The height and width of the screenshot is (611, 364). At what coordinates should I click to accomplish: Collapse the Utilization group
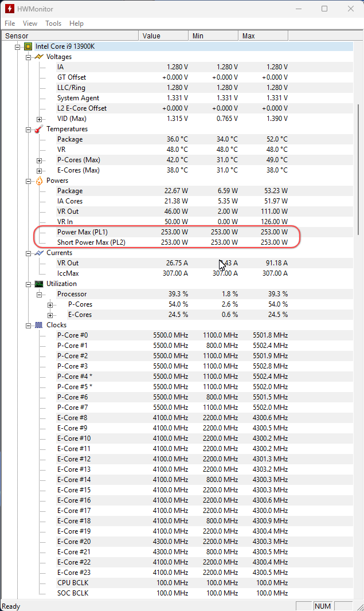(29, 284)
